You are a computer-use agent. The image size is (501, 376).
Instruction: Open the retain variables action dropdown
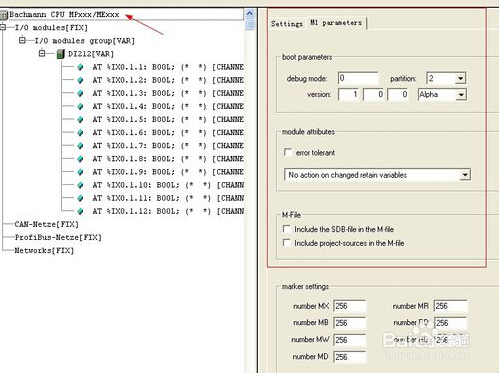pos(465,175)
